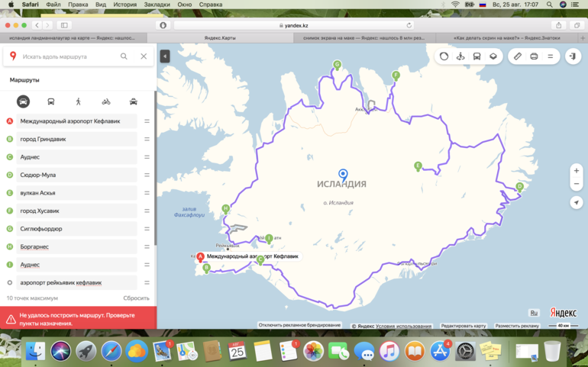
Task: Click the 'аэропорт рейкьявик кефлавик' waypoint field
Action: click(x=76, y=282)
